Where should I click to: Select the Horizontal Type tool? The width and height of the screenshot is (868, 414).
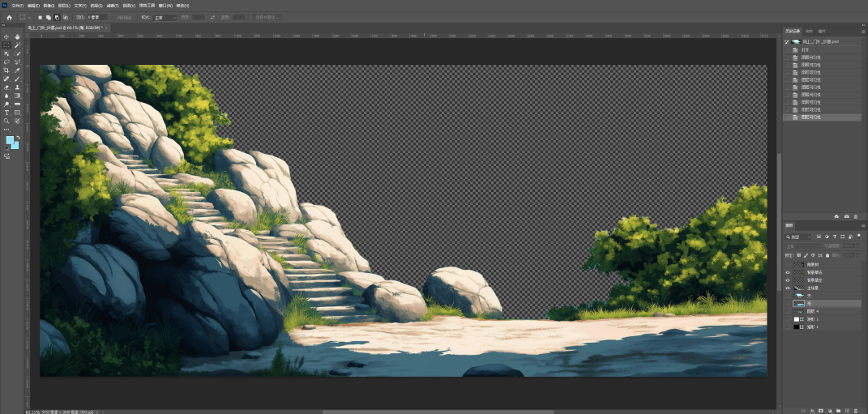pos(6,113)
